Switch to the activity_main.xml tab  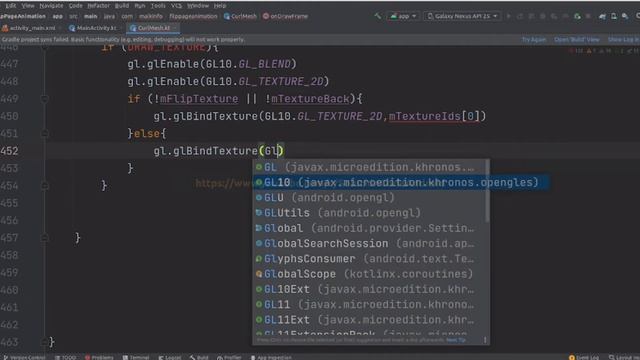pos(29,28)
